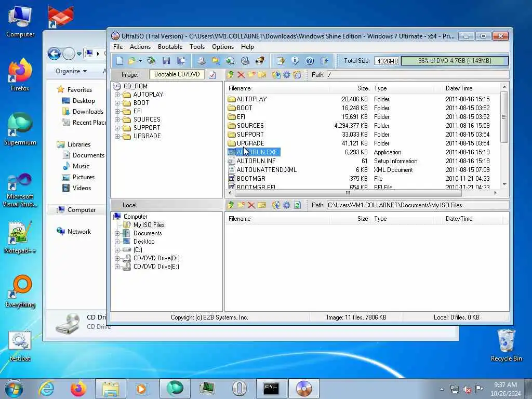Click the boot info checkmark icon beside Bootable CD/DVD
This screenshot has width=532, height=399.
pyautogui.click(x=212, y=75)
